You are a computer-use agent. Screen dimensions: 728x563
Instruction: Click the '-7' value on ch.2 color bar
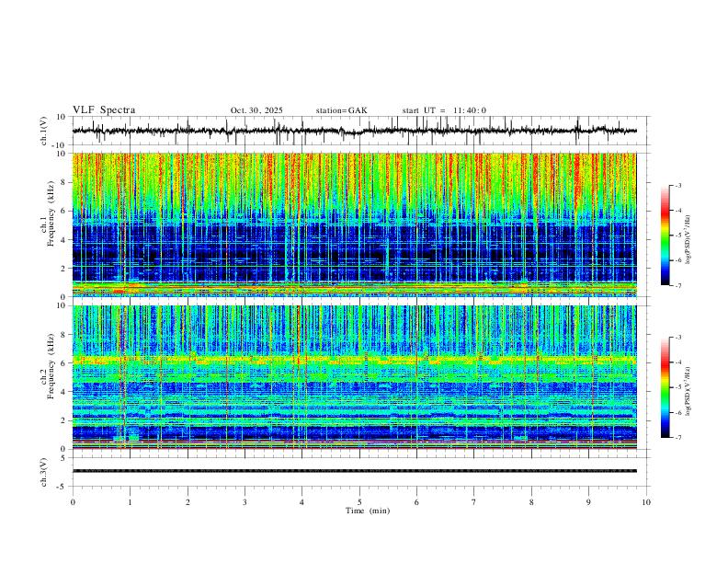(x=677, y=438)
